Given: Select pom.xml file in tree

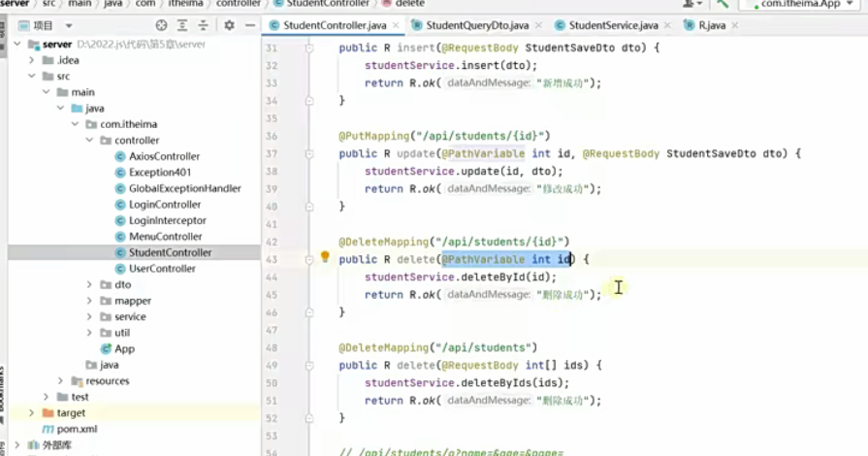Looking at the screenshot, I should (x=77, y=429).
